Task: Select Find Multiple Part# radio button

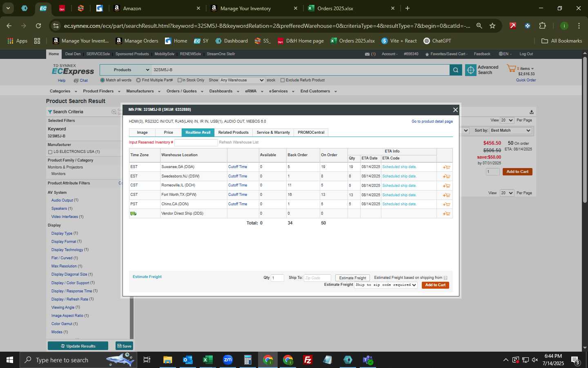Action: point(138,80)
